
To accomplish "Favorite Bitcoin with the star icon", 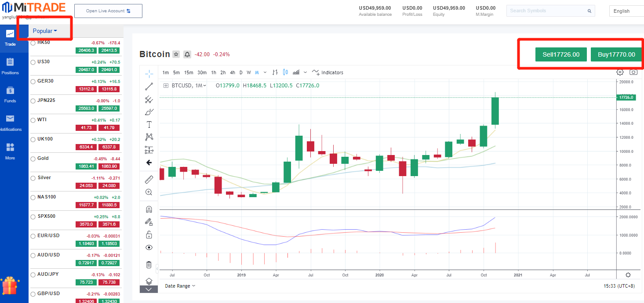I will pyautogui.click(x=176, y=54).
